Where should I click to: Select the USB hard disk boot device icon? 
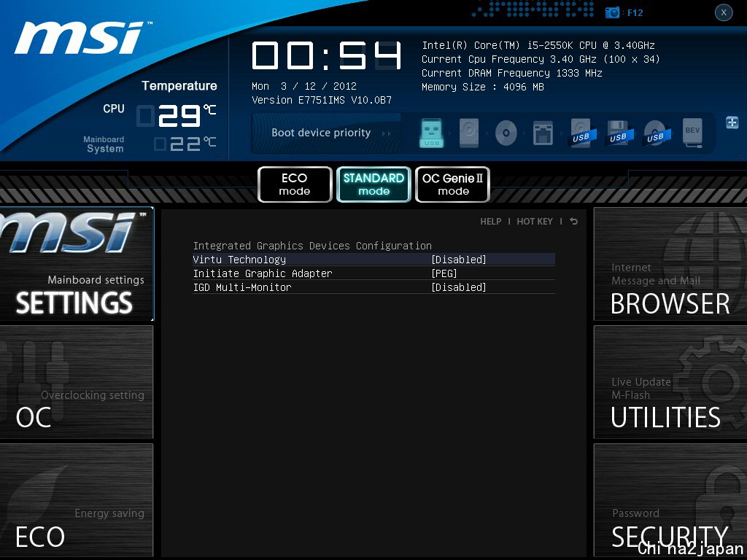click(x=581, y=133)
